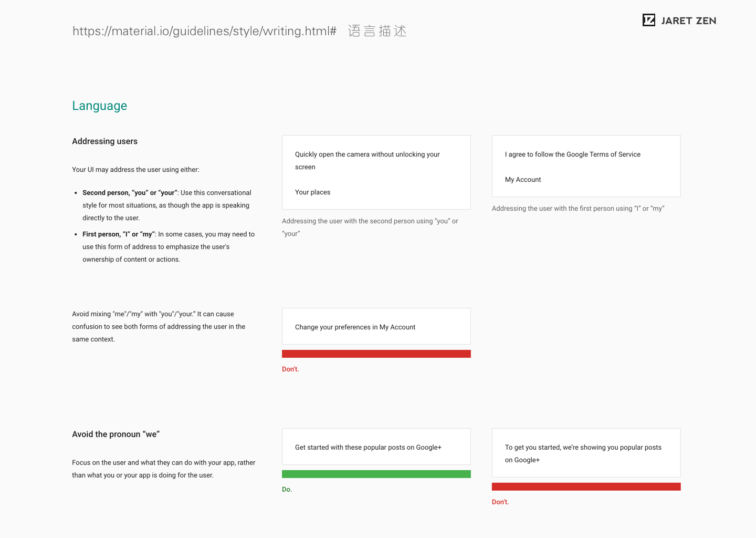756x538 pixels.
Task: Click the green Do bar
Action: [x=376, y=474]
